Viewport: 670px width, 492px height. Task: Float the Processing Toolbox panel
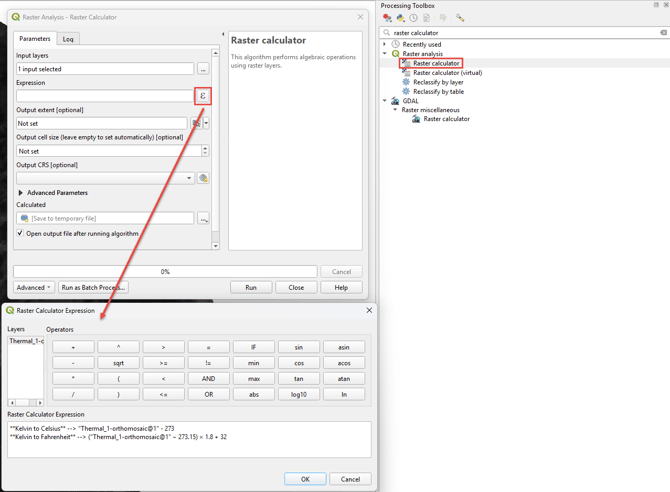pos(656,5)
